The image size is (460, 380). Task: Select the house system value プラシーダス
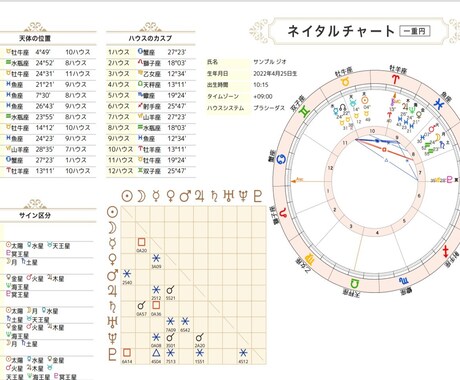(269, 108)
